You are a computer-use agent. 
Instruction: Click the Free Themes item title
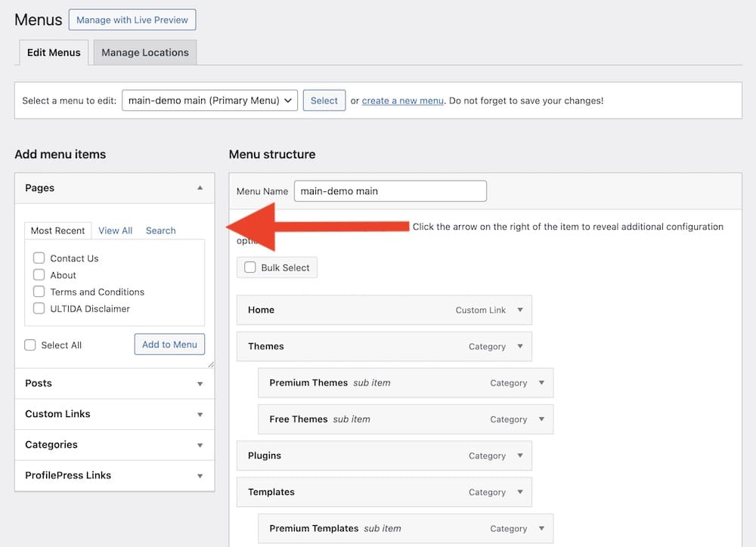(299, 419)
